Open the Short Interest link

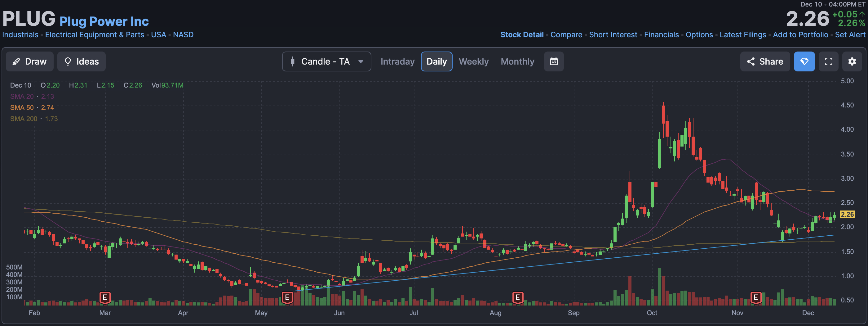(613, 35)
